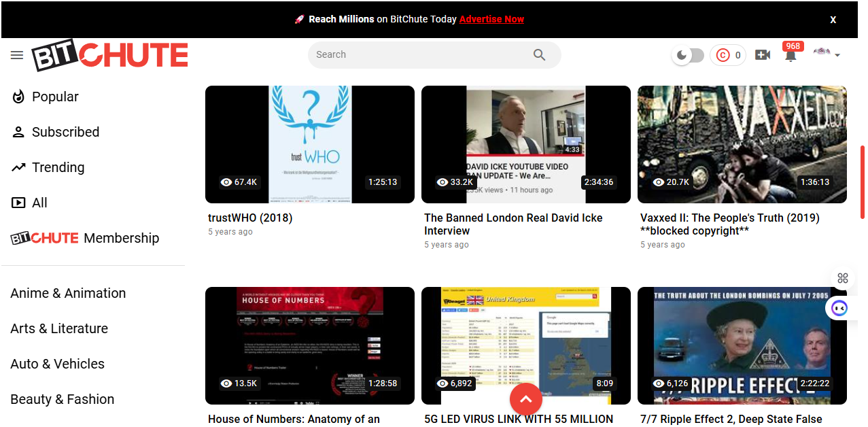The width and height of the screenshot is (868, 427).
Task: Click the 33.2K views eye icon
Action: (443, 182)
